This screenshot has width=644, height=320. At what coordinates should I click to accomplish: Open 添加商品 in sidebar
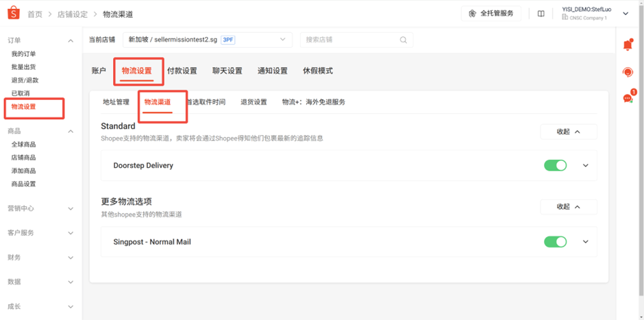pyautogui.click(x=23, y=171)
